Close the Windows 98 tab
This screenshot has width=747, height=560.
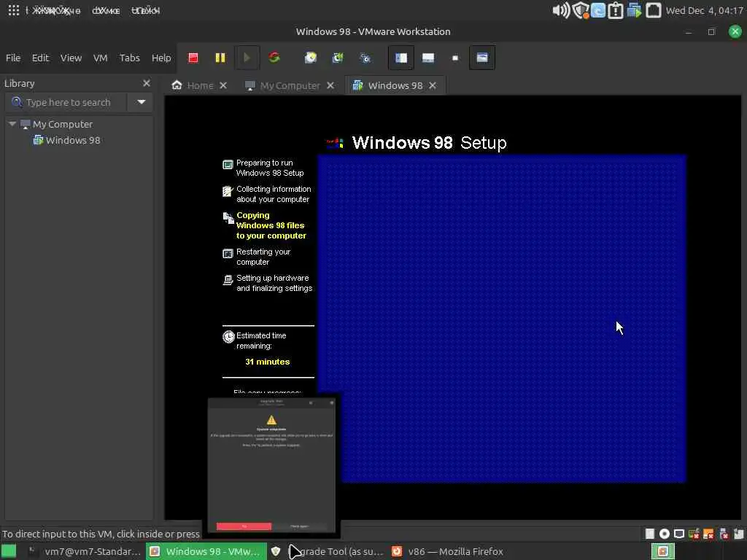click(x=432, y=85)
